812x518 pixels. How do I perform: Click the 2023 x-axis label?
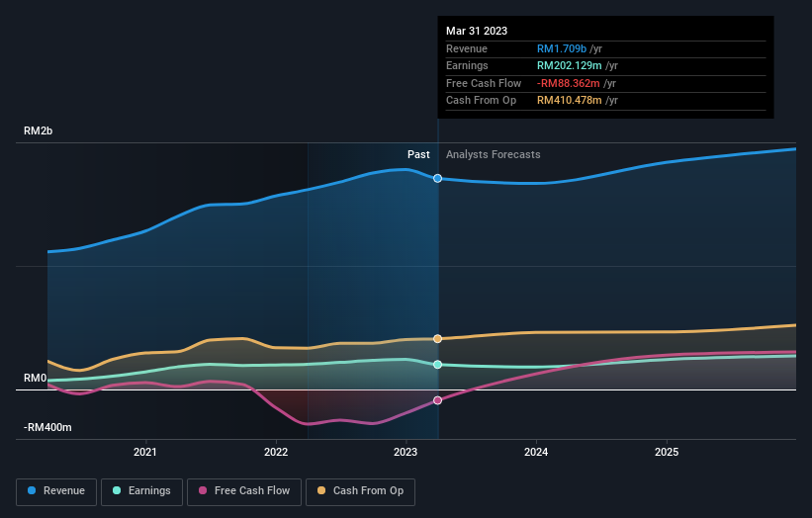[406, 453]
